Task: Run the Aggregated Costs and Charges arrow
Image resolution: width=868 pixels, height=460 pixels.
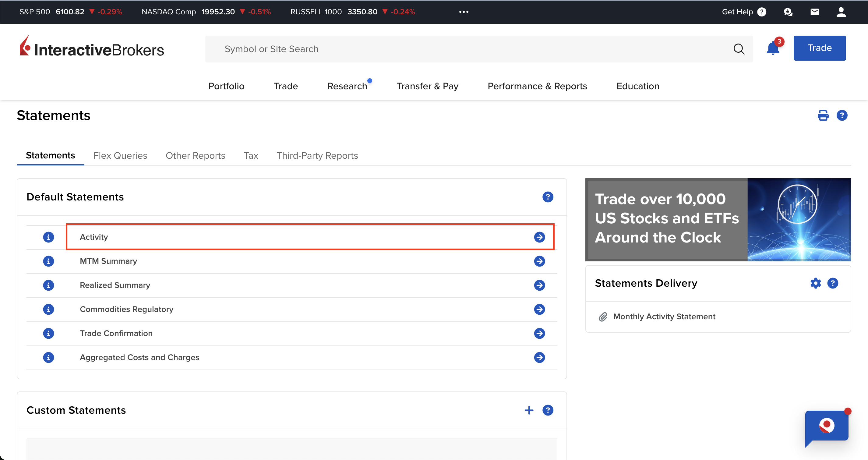Action: coord(539,358)
